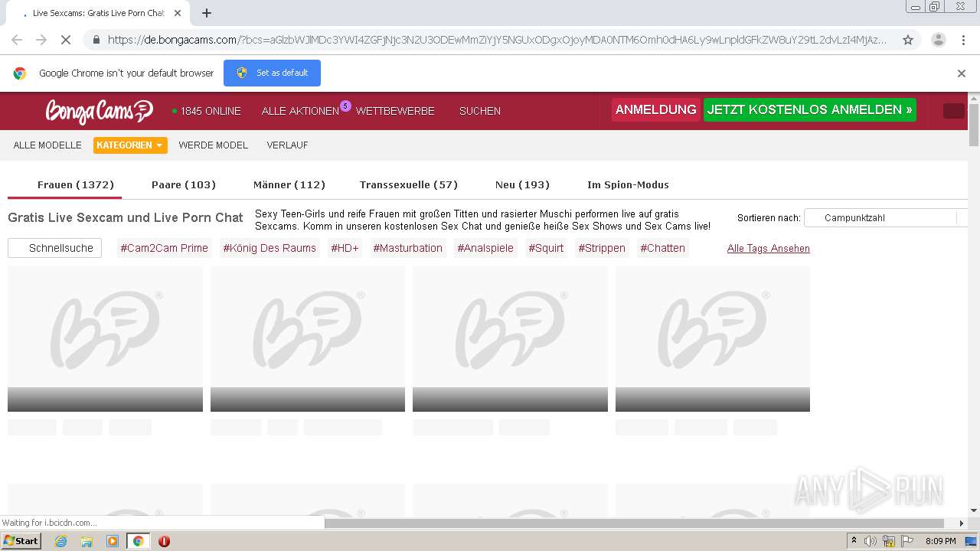Open WETTBEWERBE menu item

click(395, 111)
